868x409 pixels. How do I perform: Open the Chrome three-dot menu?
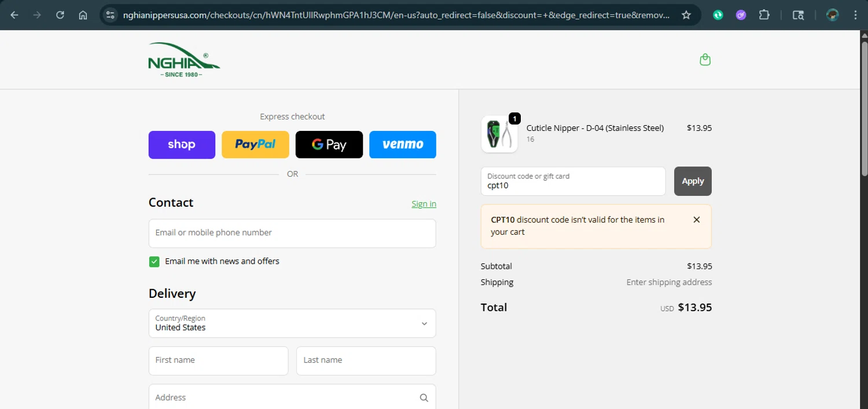tap(855, 15)
